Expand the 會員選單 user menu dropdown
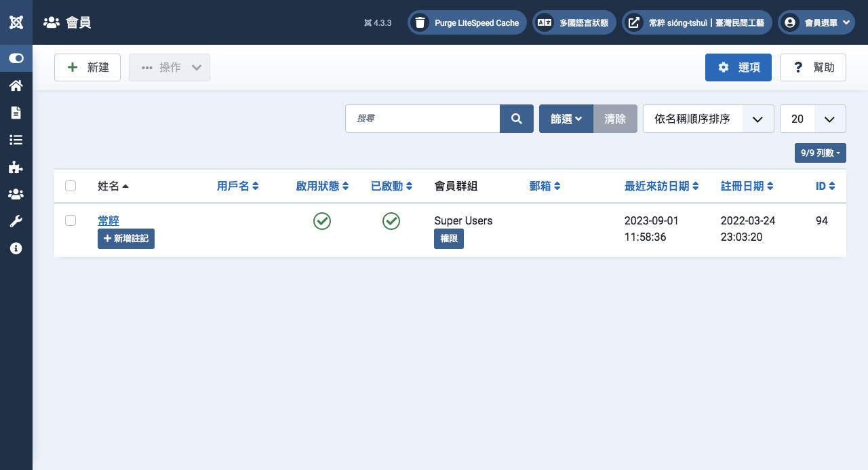This screenshot has height=470, width=868. (x=816, y=22)
